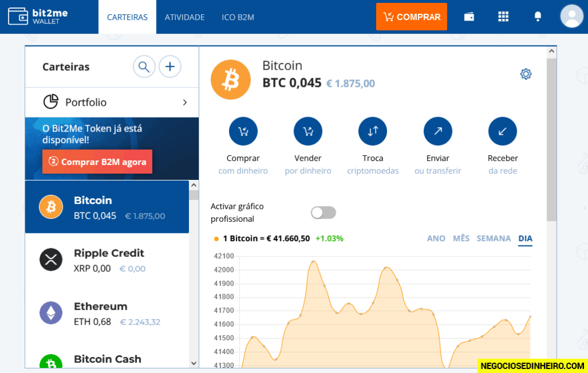
Task: Open the apps grid menu icon
Action: (x=503, y=17)
